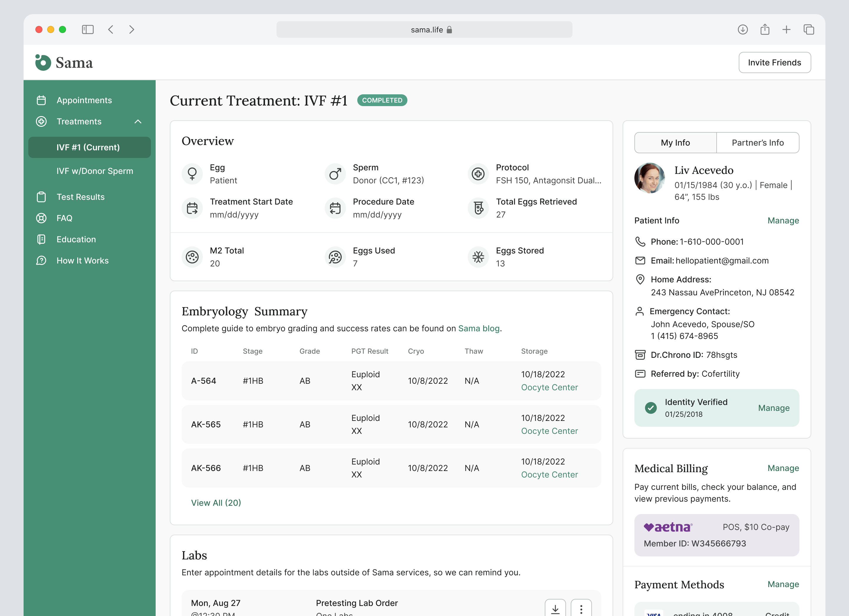Image resolution: width=849 pixels, height=616 pixels.
Task: Click the COMPLETED status badge
Action: [x=382, y=100]
